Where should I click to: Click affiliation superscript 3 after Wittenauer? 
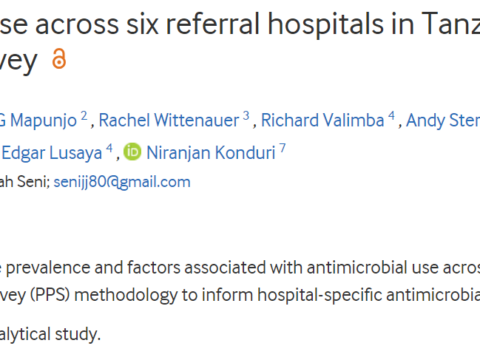click(x=246, y=116)
